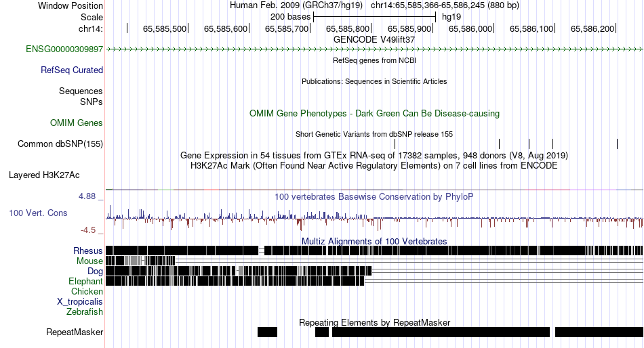Open the RefSeq Curated track label
The image size is (644, 348).
[71, 70]
